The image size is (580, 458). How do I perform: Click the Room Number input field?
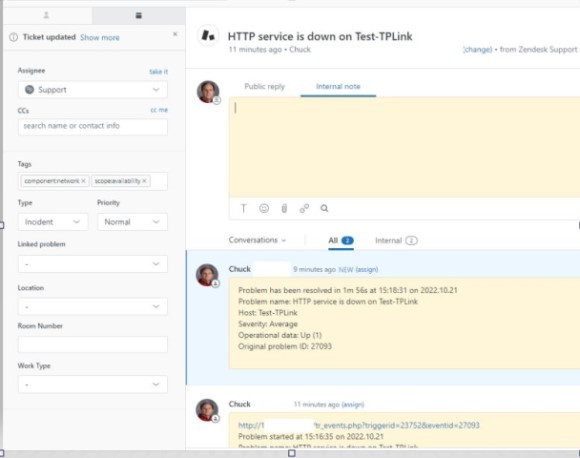92,345
